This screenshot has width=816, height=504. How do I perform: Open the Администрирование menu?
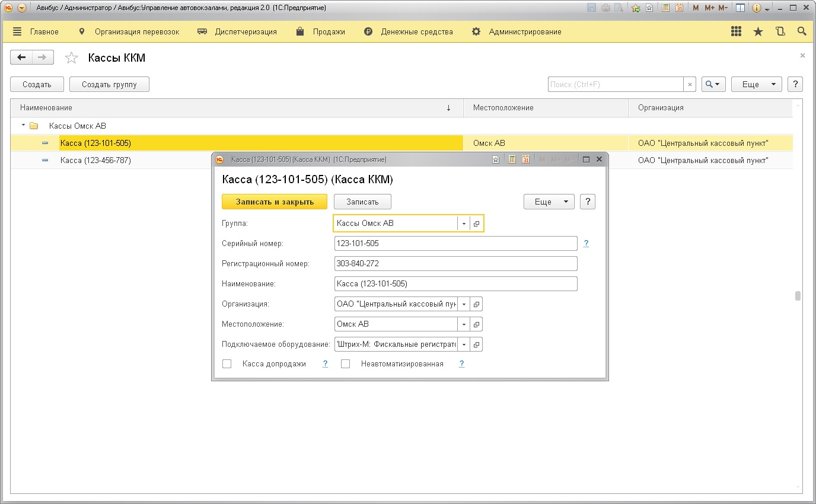pyautogui.click(x=517, y=32)
